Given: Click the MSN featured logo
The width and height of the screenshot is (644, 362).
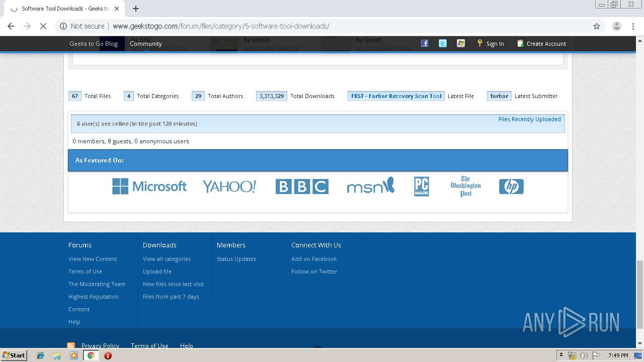Looking at the screenshot, I should pos(370,186).
